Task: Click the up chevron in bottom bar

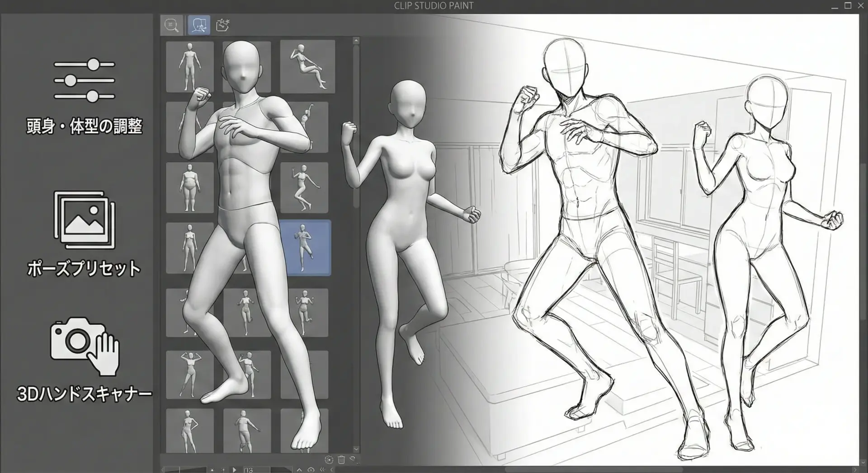Action: [x=299, y=470]
